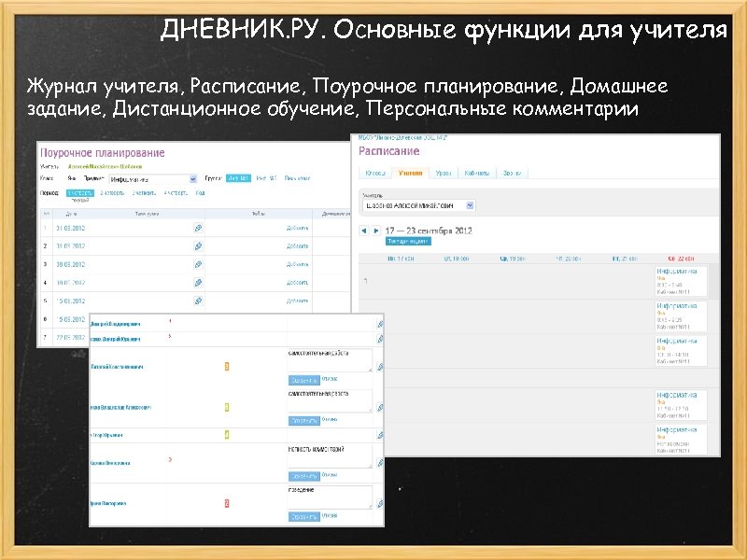
Task: Click the Пн, 17 сен column header
Action: click(x=401, y=259)
